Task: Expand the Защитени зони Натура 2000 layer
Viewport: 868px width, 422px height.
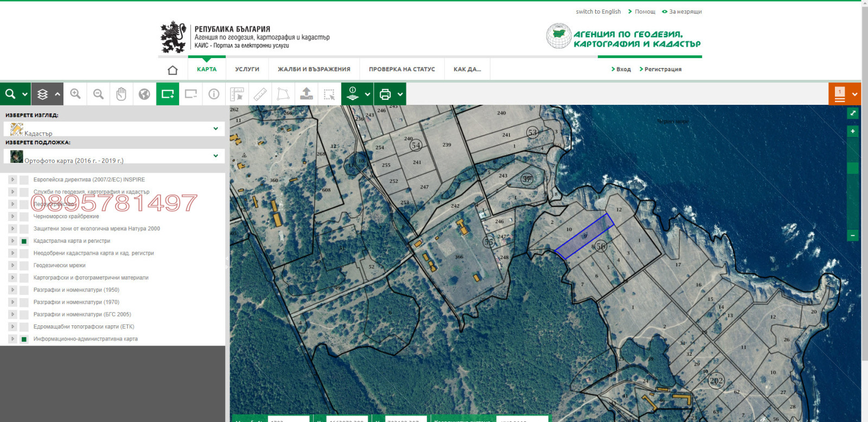Action: click(12, 229)
